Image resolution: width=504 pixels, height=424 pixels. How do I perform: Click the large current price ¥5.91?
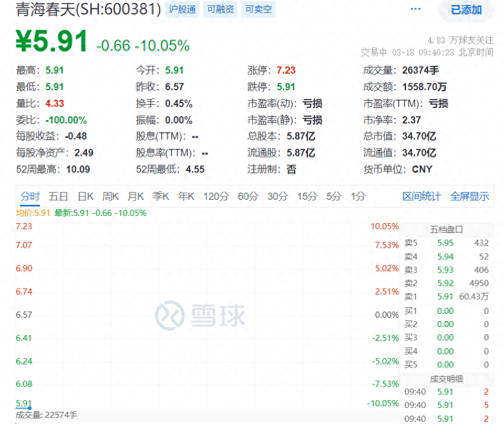(x=52, y=41)
